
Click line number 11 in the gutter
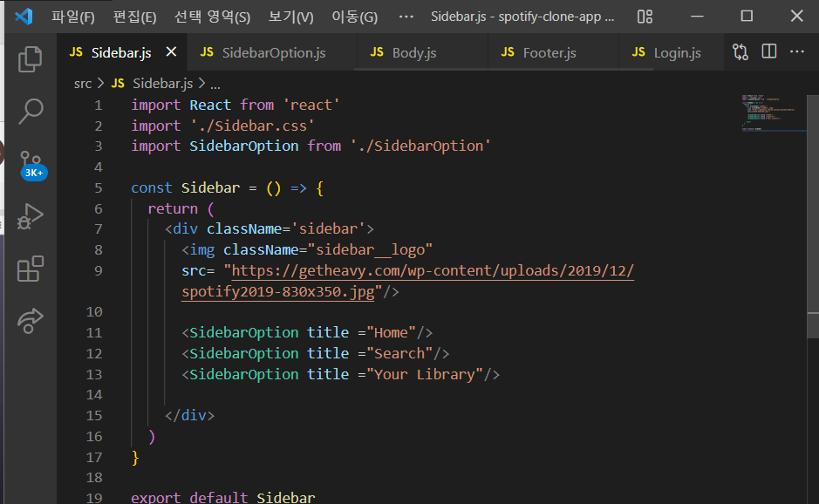point(94,333)
